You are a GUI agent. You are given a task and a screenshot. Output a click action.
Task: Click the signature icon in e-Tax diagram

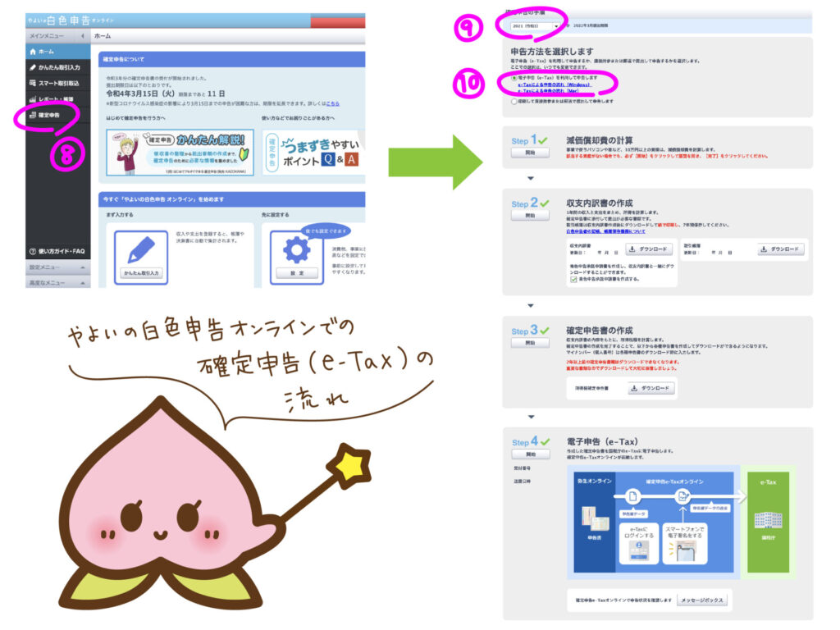pyautogui.click(x=682, y=496)
